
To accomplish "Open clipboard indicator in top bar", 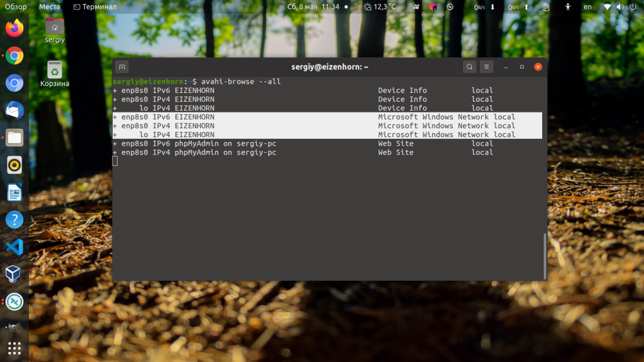I will click(x=546, y=6).
